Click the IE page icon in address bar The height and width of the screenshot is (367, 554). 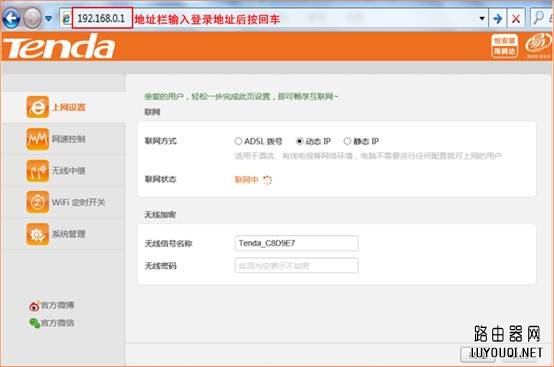(66, 18)
